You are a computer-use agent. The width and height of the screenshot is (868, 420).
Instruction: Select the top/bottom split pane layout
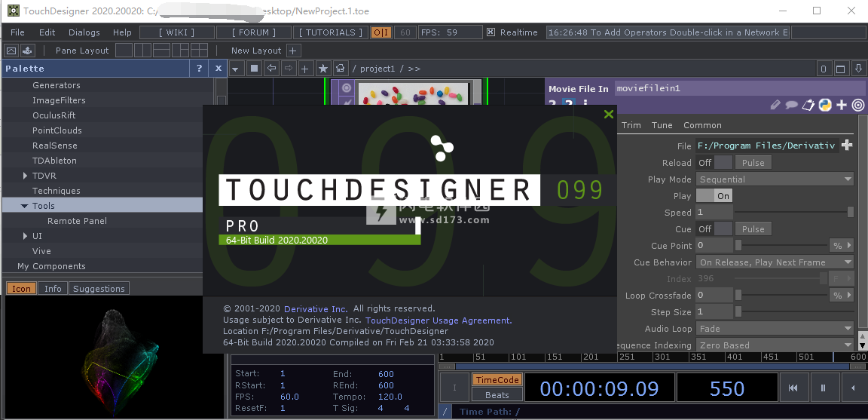click(162, 51)
